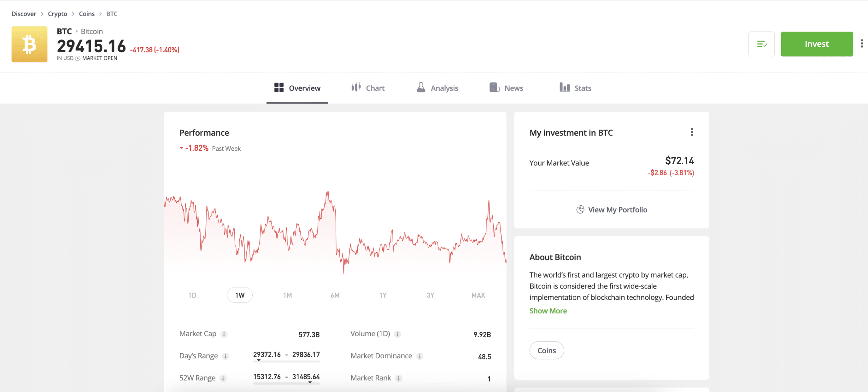Click the 9.92B volume value
Image resolution: width=868 pixels, height=392 pixels.
(482, 335)
